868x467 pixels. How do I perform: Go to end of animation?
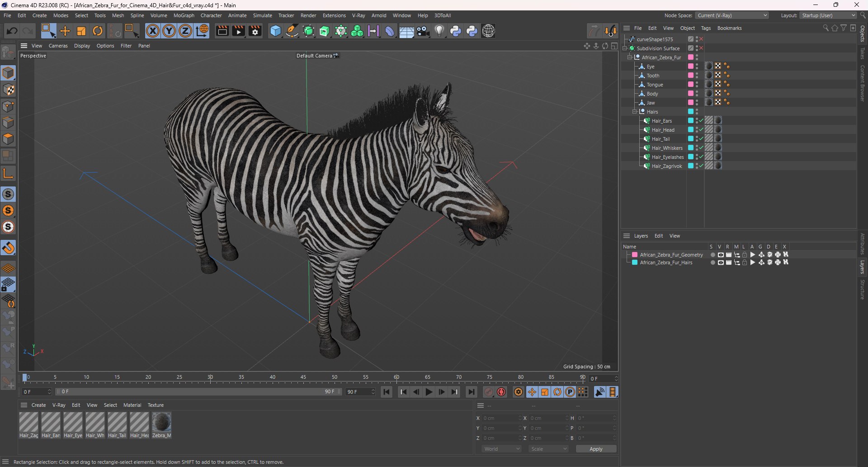(471, 392)
